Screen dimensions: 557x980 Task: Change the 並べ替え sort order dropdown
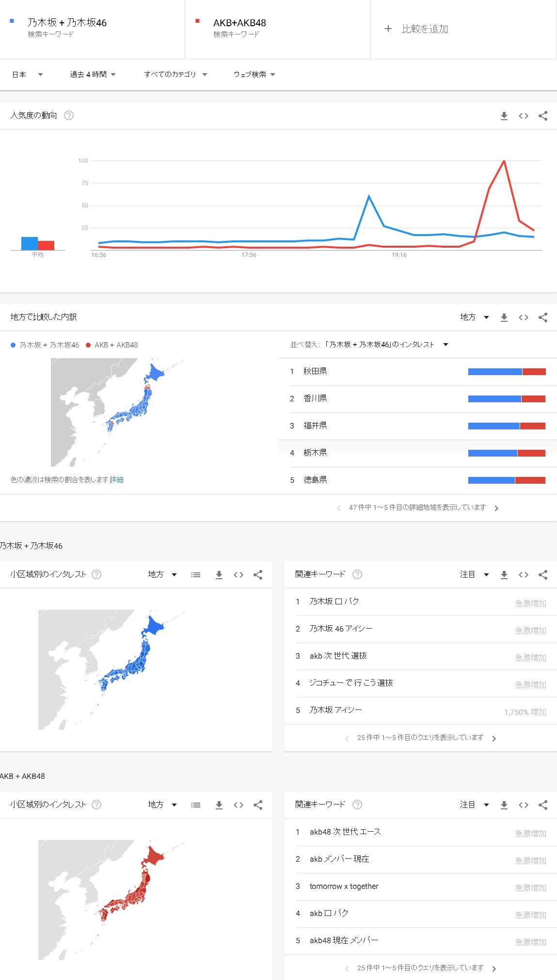(369, 345)
